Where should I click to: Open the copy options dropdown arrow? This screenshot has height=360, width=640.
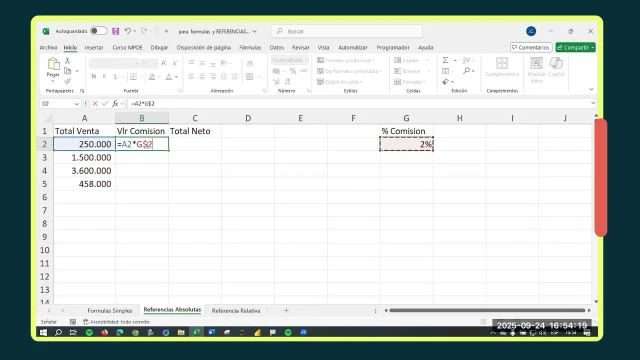pos(77,71)
